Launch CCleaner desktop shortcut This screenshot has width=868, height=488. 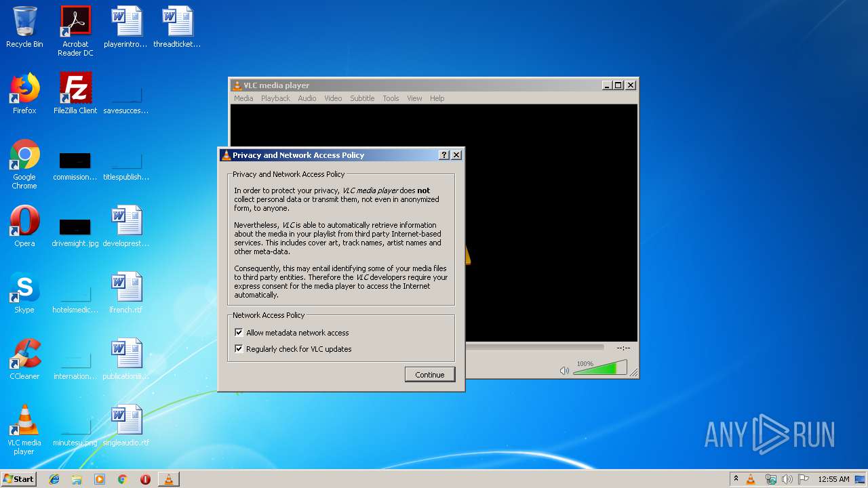(x=24, y=359)
